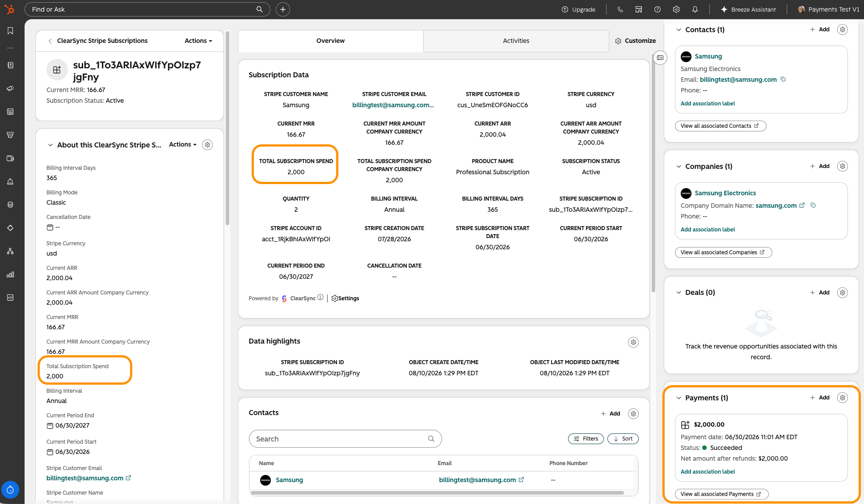Click the blue circular button at sidebar bottom
Viewport: 864px width, 504px height.
click(x=10, y=490)
